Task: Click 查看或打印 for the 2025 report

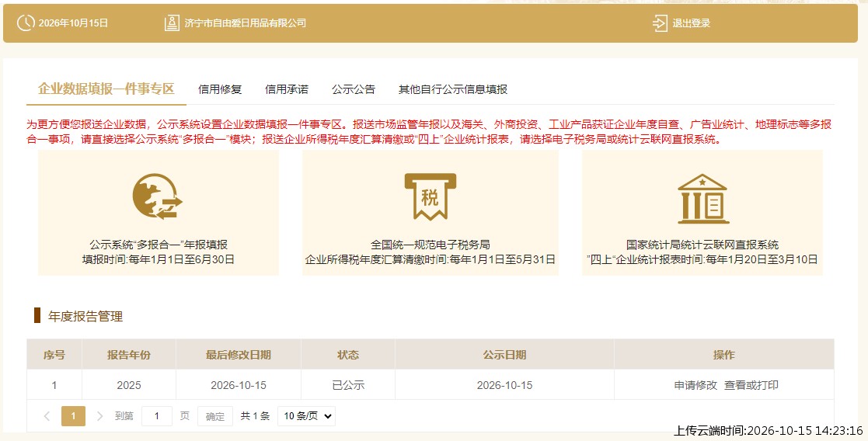Action: coord(751,385)
